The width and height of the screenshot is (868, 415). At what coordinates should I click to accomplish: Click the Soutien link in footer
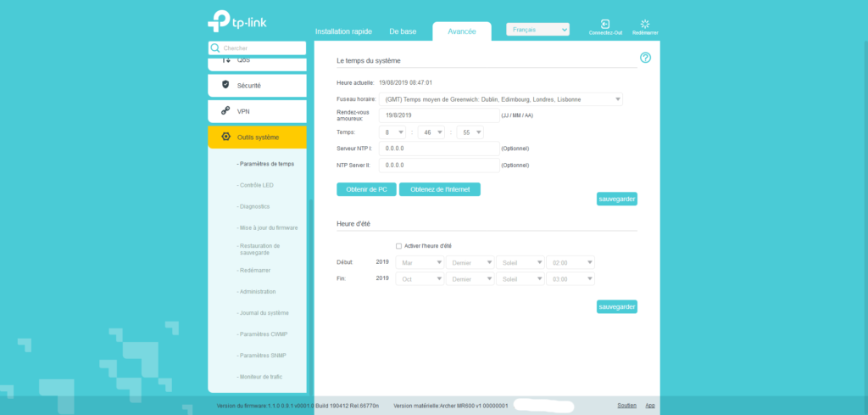626,406
